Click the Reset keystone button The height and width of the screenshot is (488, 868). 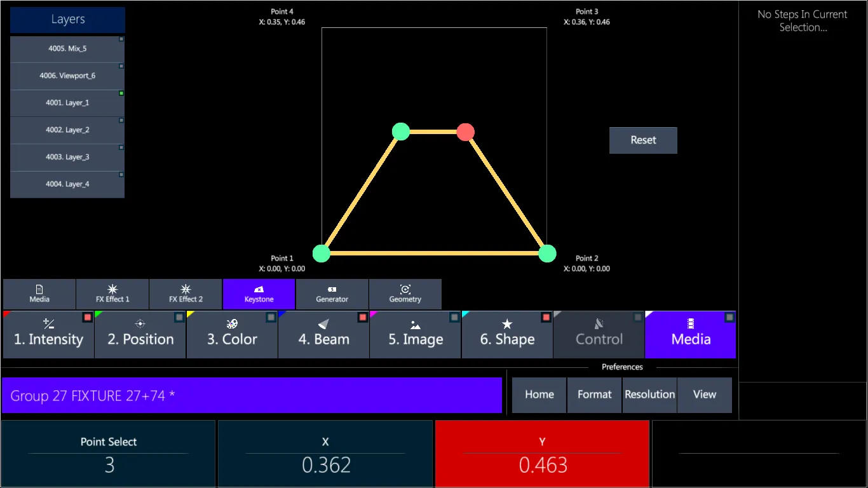click(x=643, y=140)
